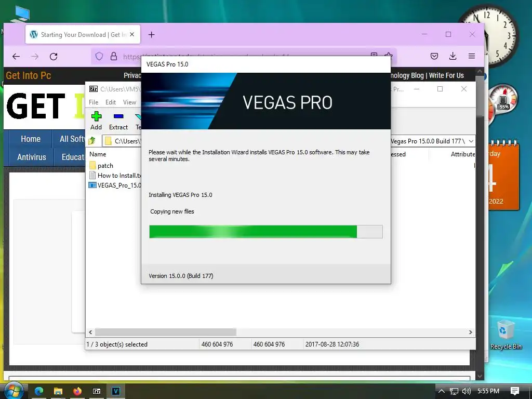Open the Antivirus category link
This screenshot has height=399, width=532.
click(32, 157)
